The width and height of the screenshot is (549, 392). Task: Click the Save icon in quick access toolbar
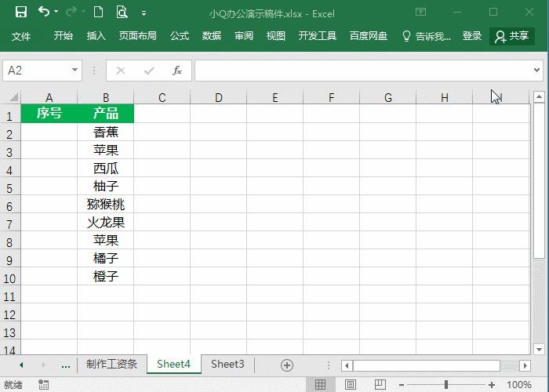click(21, 13)
